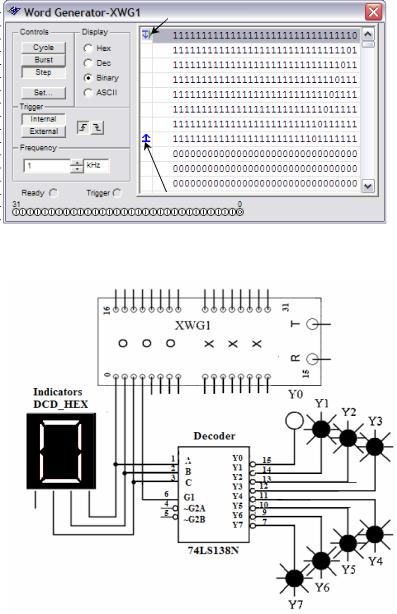Select the 74LS138N decoder chip

click(x=214, y=494)
